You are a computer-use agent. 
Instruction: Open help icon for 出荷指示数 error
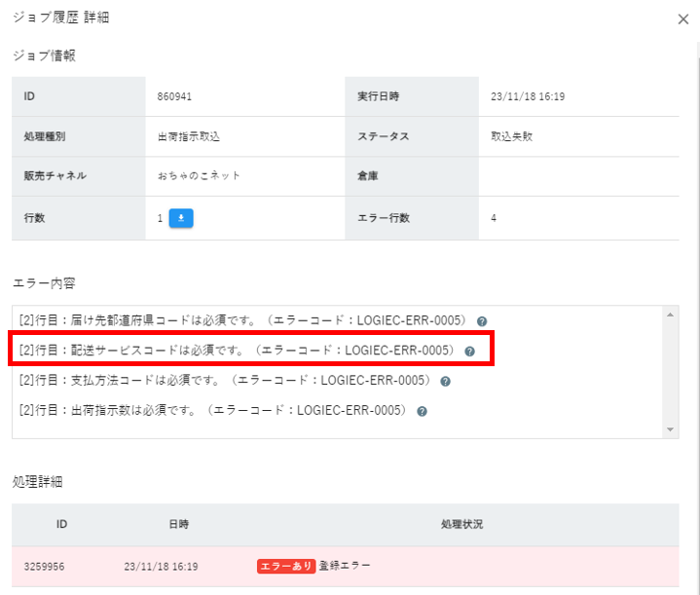[422, 411]
